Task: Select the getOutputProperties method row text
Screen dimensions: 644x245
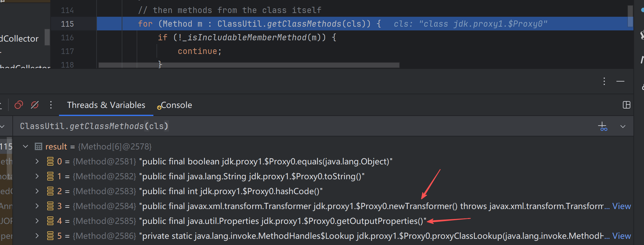Action: (283, 221)
